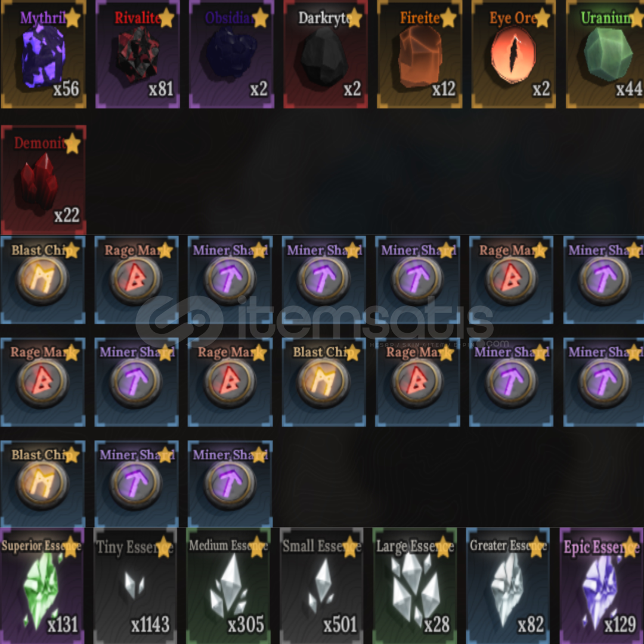Viewport: 644px width, 644px height.
Task: Select the Demonite crystal x22
Action: pos(43,179)
